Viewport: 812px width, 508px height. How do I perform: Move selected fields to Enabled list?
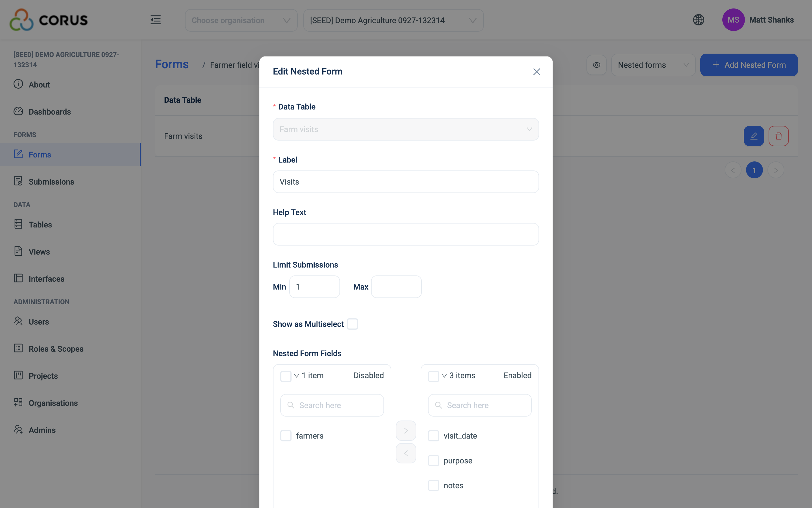406,430
